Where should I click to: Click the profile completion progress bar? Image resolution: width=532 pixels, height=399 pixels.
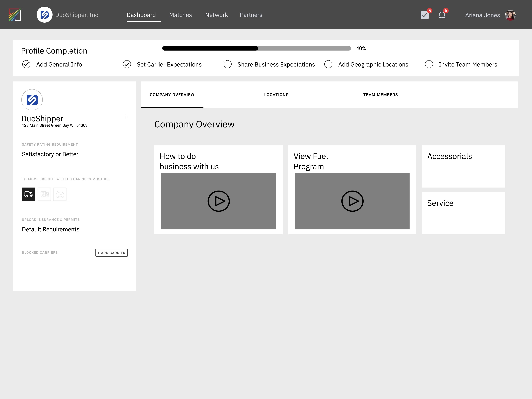[257, 48]
